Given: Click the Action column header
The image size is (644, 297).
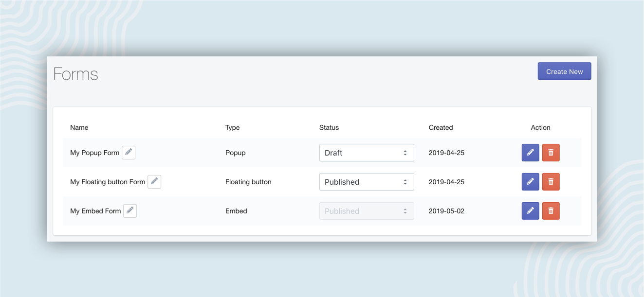Looking at the screenshot, I should pos(541,127).
